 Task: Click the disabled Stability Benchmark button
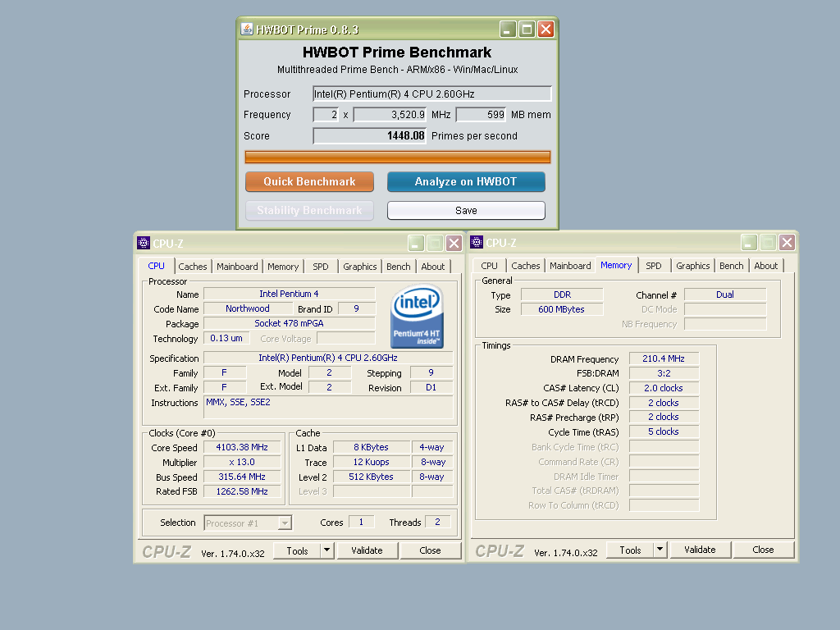point(309,211)
